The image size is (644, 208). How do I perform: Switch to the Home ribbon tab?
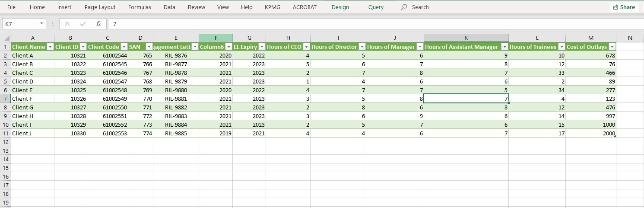click(37, 7)
